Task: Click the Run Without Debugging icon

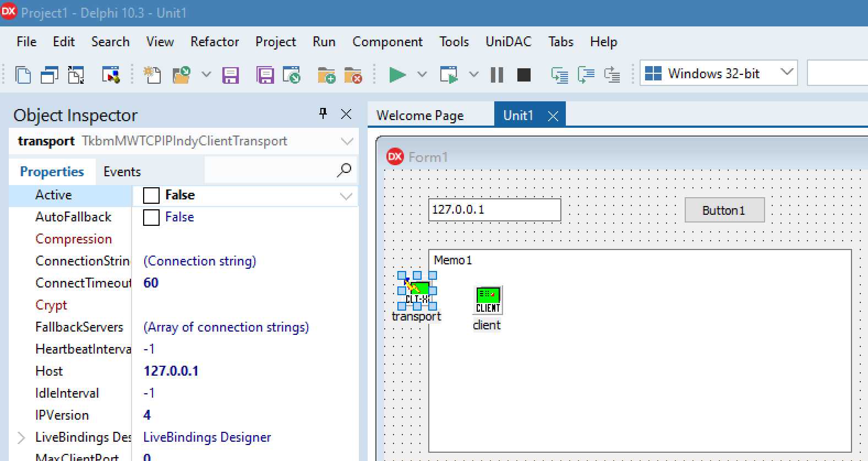Action: click(449, 74)
